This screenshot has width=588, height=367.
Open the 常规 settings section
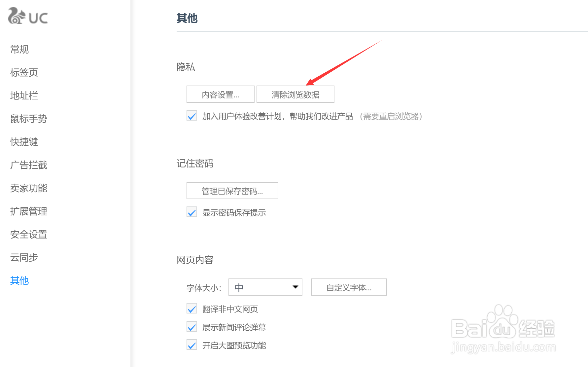[x=19, y=50]
